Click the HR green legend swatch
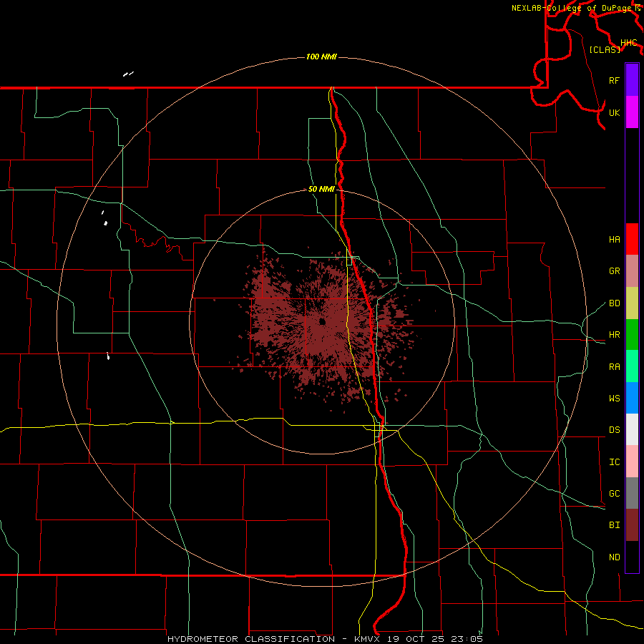Viewport: 644px width, 644px height. 632,334
